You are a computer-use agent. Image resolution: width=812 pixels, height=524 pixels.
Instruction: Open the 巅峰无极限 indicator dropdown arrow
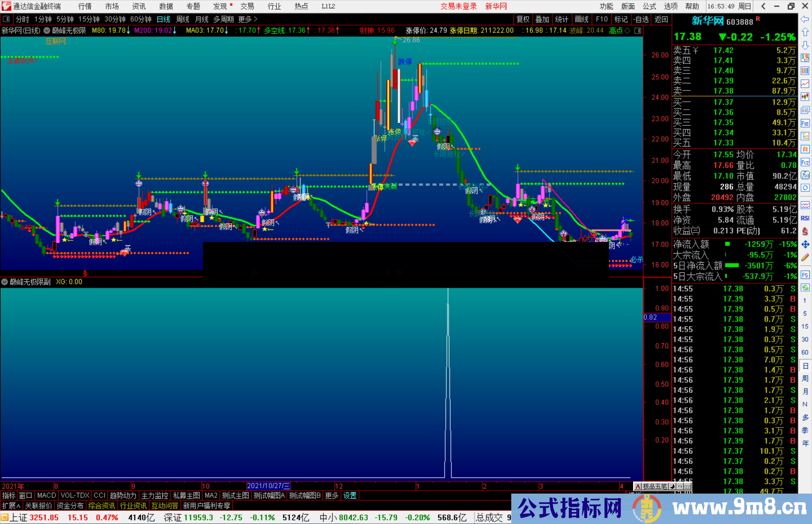click(x=47, y=31)
